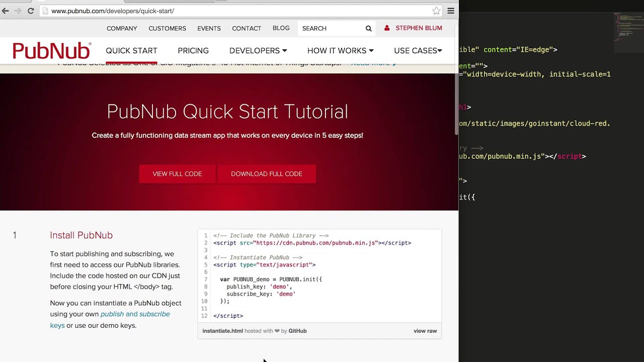Image resolution: width=644 pixels, height=362 pixels.
Task: Click the PubNub logo
Action: [x=52, y=51]
